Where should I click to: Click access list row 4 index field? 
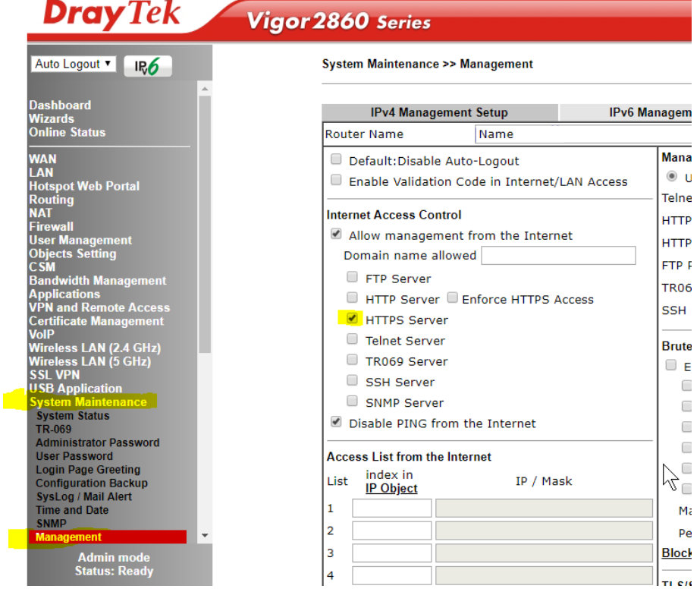(x=391, y=575)
